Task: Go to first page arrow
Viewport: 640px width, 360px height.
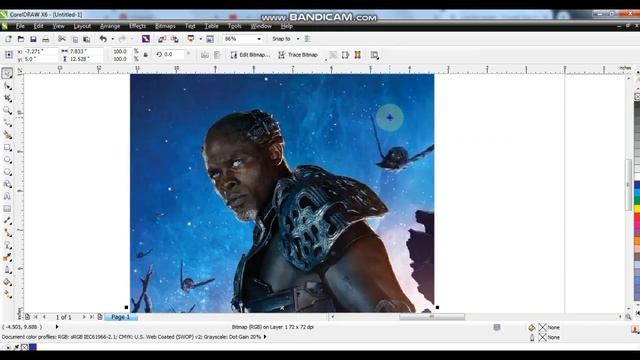Action: coord(36,317)
